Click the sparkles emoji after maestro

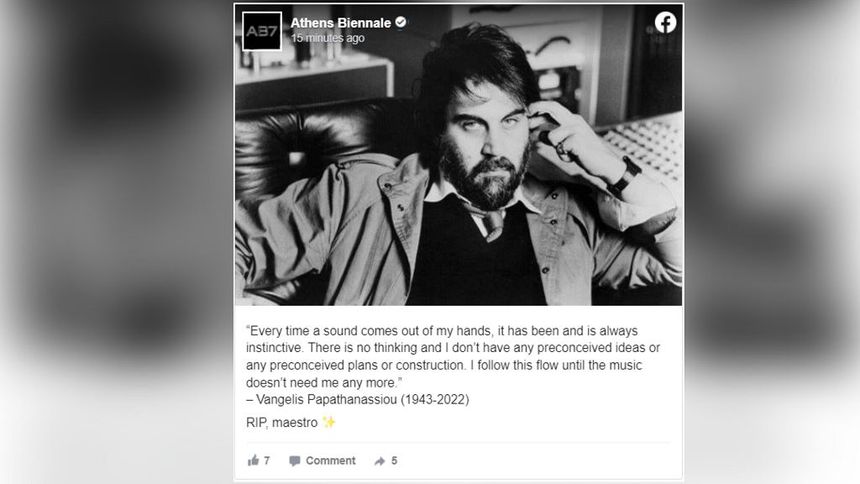click(x=329, y=422)
